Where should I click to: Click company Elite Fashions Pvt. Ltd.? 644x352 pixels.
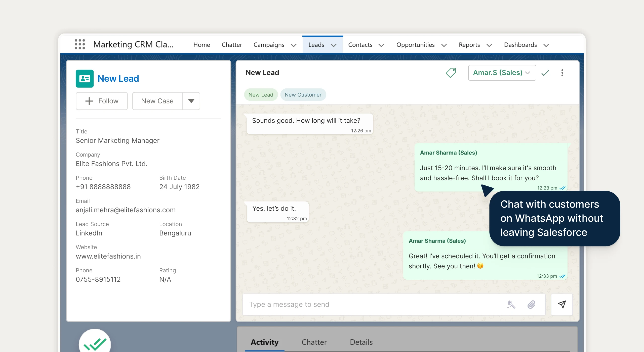tap(111, 164)
